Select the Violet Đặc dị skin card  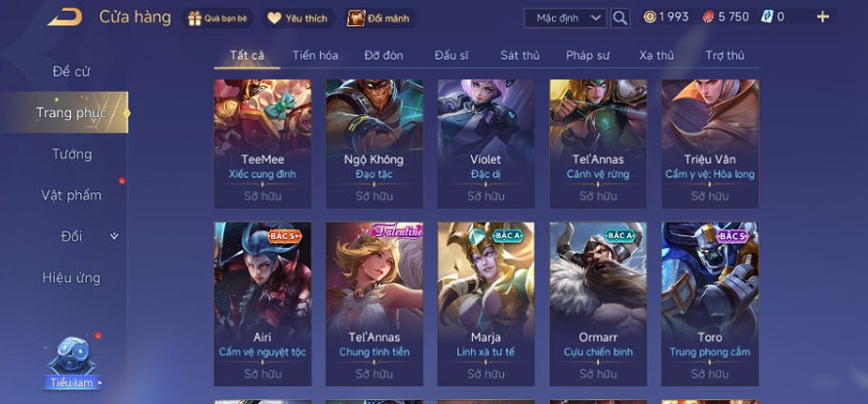pos(486,144)
